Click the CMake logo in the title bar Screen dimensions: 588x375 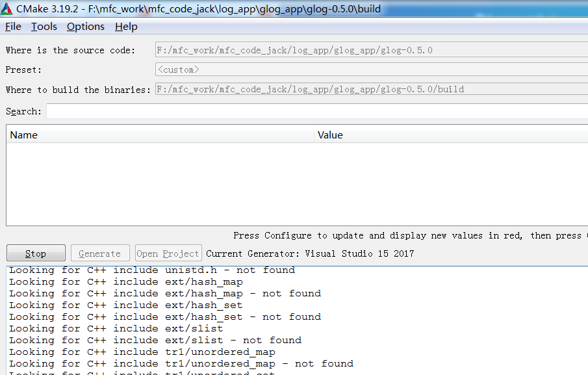pos(6,8)
